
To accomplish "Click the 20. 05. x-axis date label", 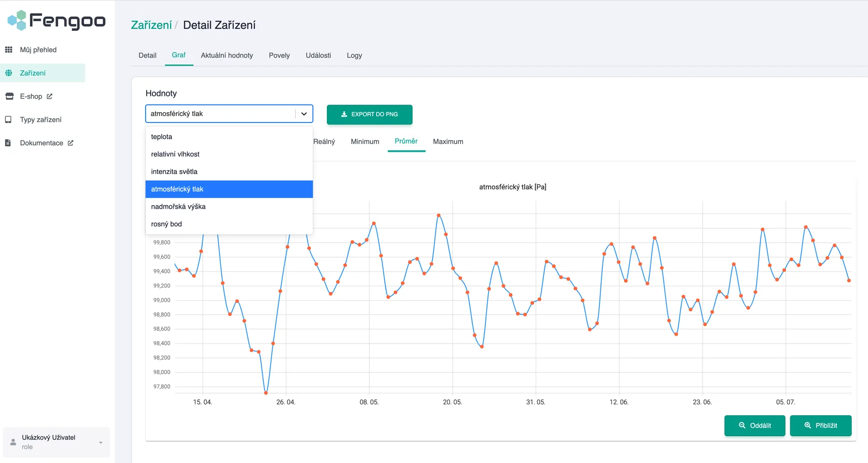I will [452, 402].
